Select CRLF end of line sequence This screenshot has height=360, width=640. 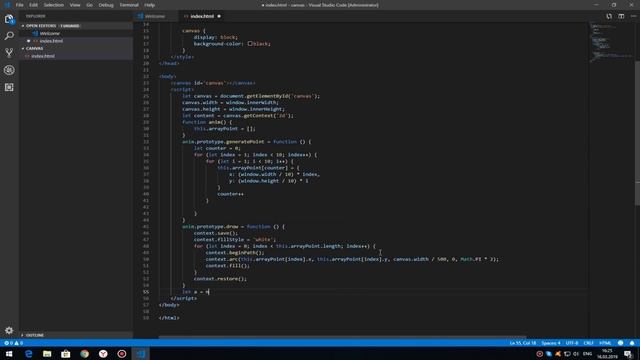click(588, 343)
